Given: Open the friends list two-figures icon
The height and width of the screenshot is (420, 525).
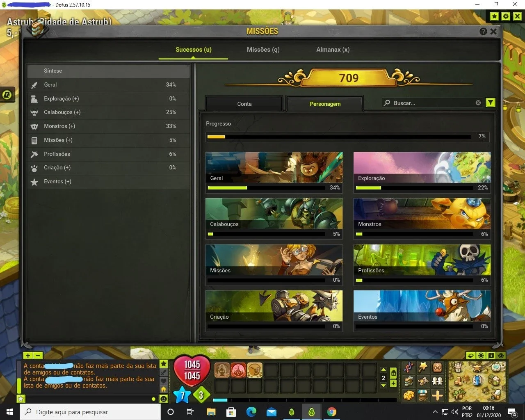Looking at the screenshot, I should 437,381.
